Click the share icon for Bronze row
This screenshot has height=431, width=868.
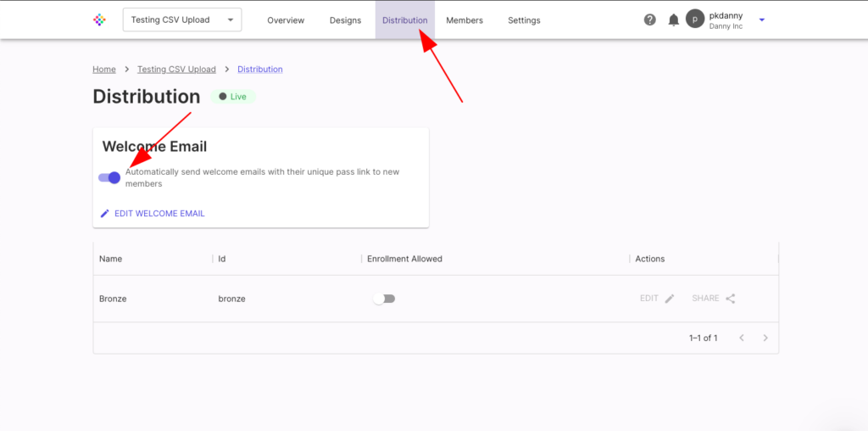731,299
